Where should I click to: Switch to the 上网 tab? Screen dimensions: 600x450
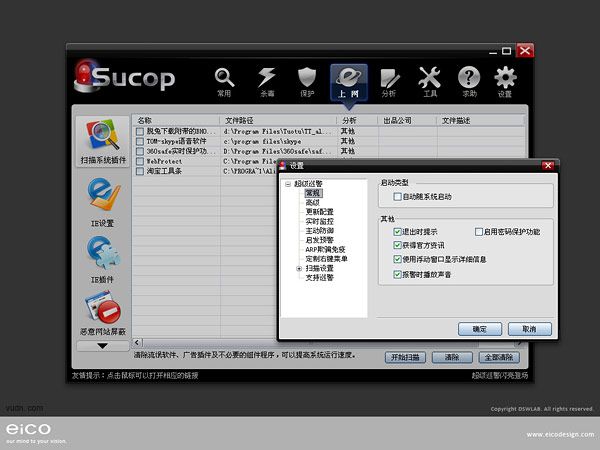point(348,80)
